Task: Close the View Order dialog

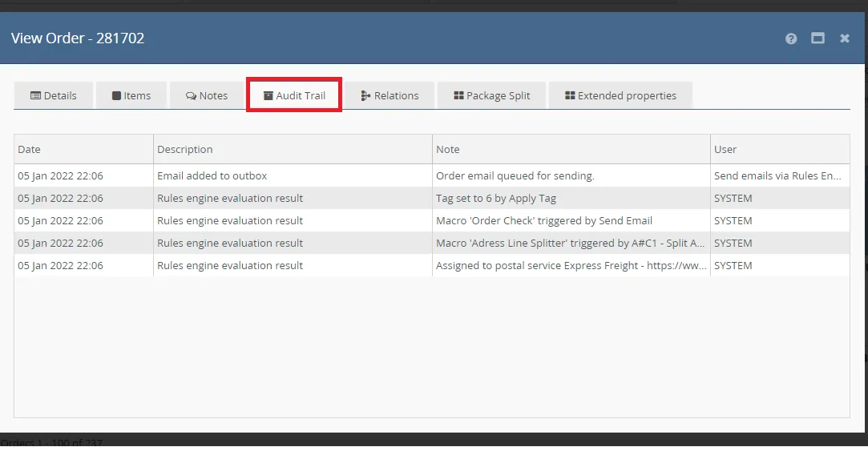Action: coord(845,38)
